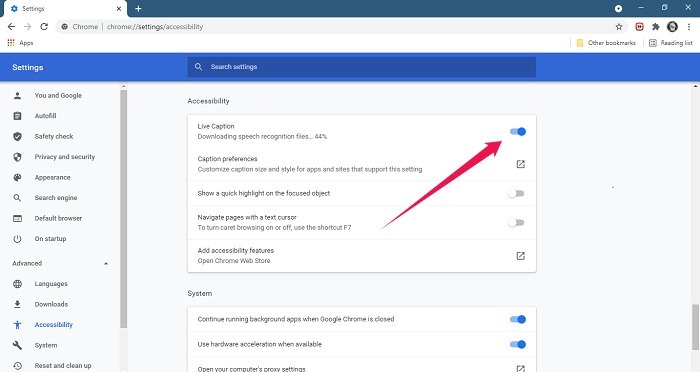The height and width of the screenshot is (372, 700).
Task: Close the Settings tab
Action: [119, 8]
